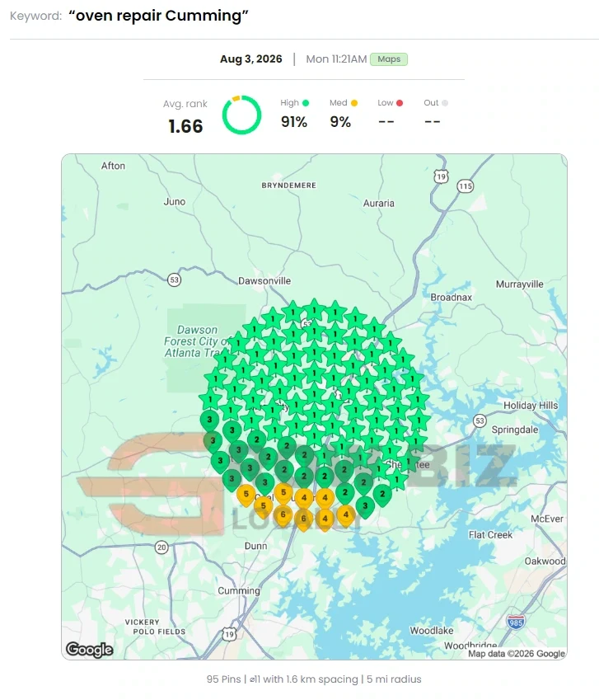Click the red Low legend dot
599x700 pixels.
(400, 103)
